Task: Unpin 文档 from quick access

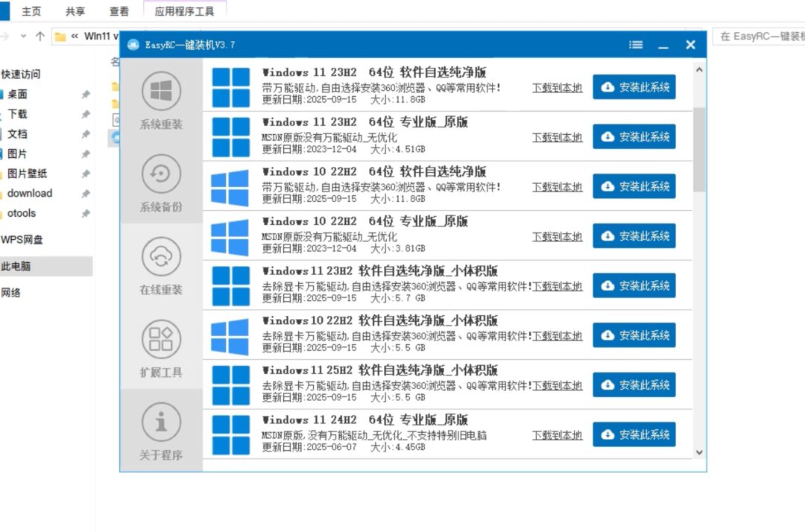Action: (x=86, y=134)
